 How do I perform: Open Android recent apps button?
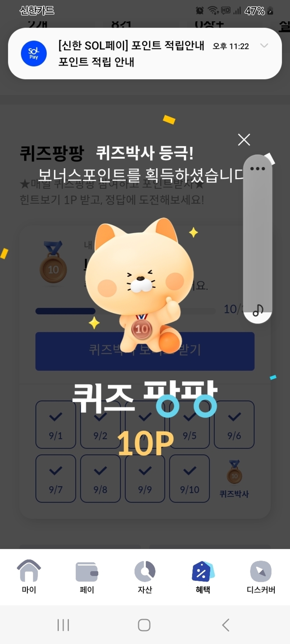pyautogui.click(x=63, y=625)
